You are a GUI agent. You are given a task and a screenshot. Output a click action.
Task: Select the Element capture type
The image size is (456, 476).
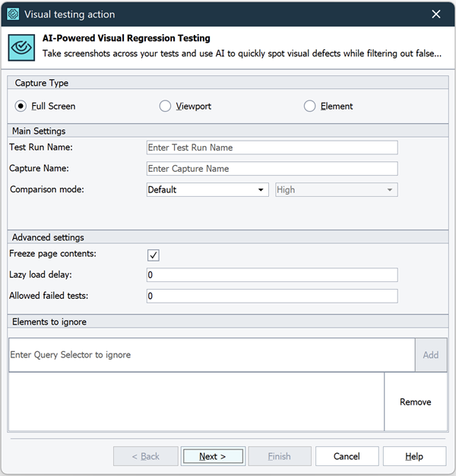tap(309, 106)
